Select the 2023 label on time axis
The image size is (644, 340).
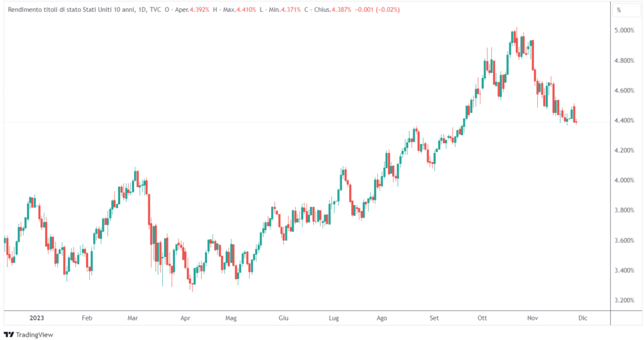(x=36, y=318)
